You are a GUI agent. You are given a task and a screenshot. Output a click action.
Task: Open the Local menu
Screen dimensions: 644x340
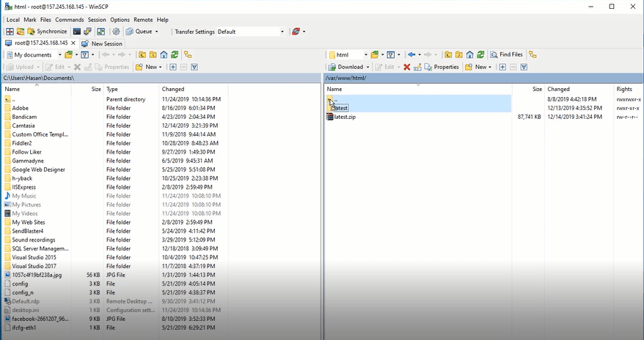coord(12,20)
